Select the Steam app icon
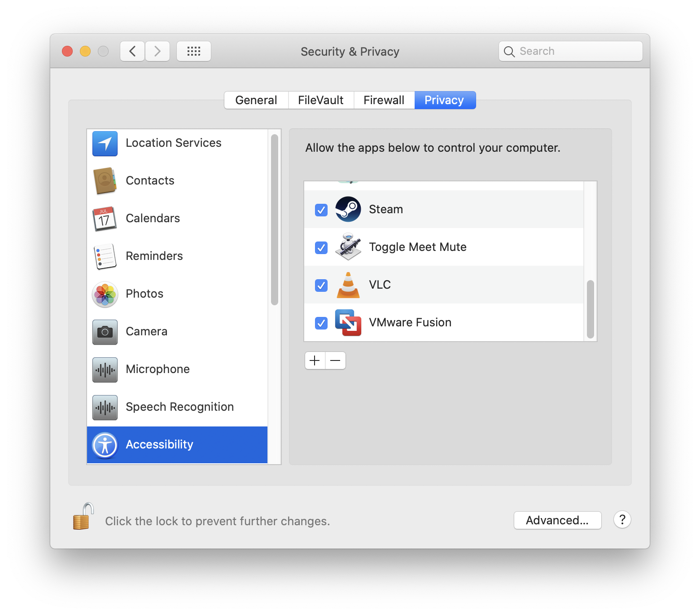This screenshot has height=615, width=700. (x=348, y=209)
